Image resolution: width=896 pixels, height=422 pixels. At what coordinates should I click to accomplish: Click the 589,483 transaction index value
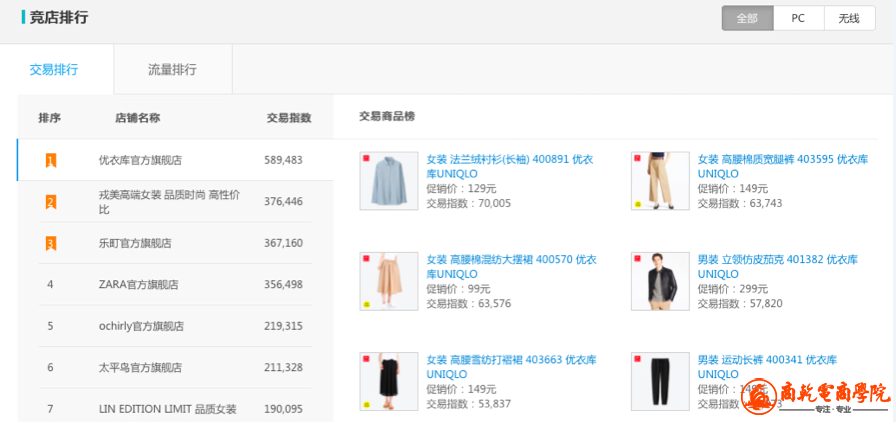pyautogui.click(x=283, y=160)
